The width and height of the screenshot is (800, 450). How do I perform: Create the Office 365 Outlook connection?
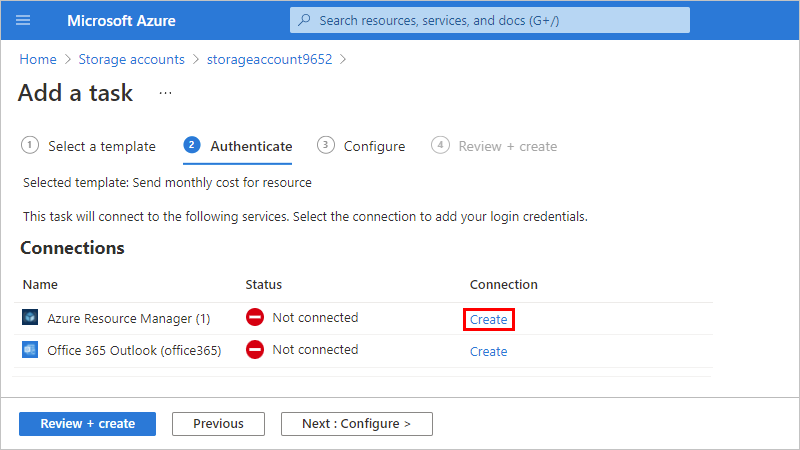488,352
